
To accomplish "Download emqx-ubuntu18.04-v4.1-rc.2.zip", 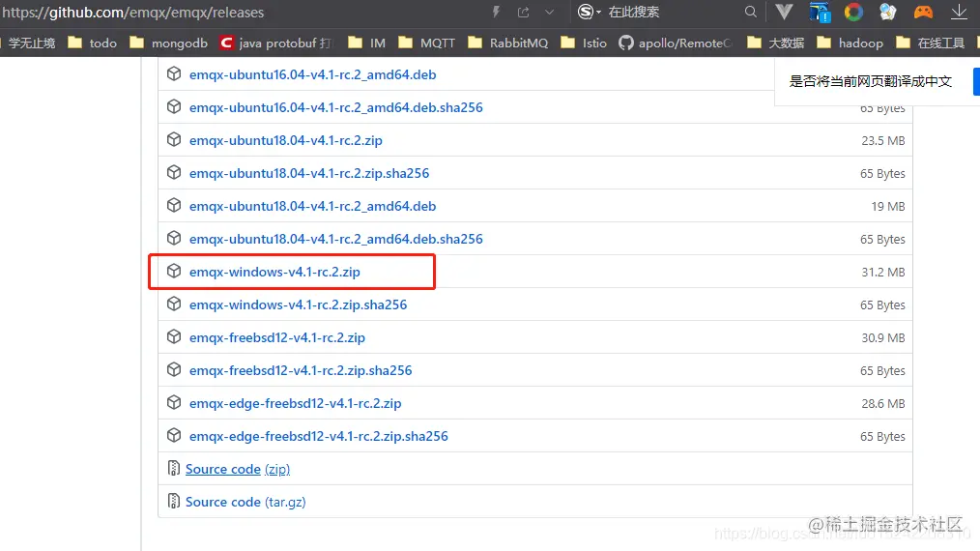I will [x=286, y=140].
